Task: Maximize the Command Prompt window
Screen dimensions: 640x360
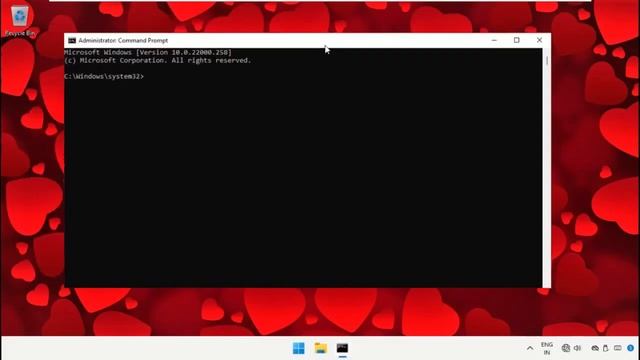Action: (x=517, y=40)
